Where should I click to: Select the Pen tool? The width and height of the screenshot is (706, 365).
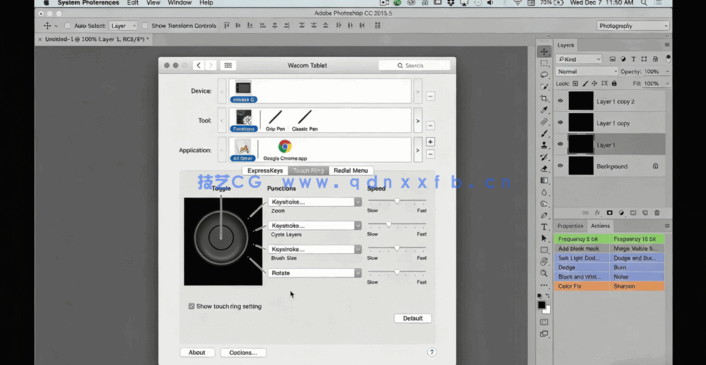click(x=544, y=215)
